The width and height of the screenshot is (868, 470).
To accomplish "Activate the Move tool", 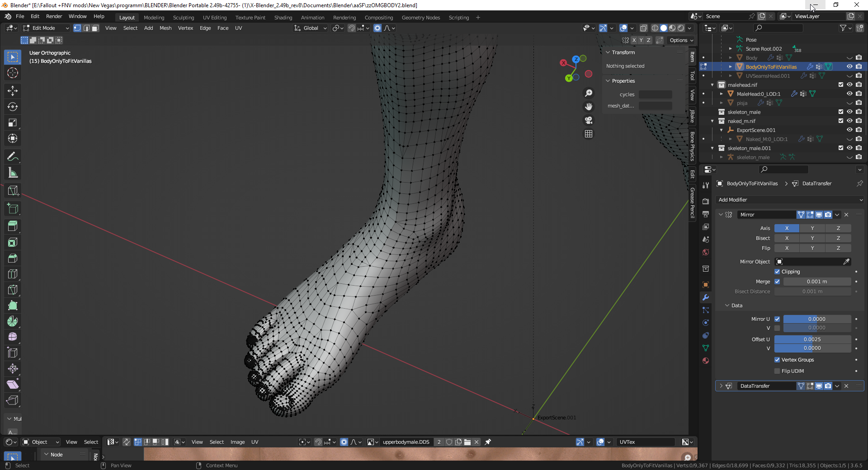I will pos(13,91).
